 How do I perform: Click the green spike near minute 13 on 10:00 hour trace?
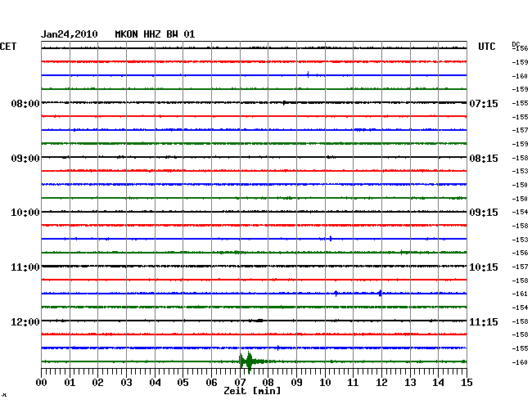pos(401,252)
